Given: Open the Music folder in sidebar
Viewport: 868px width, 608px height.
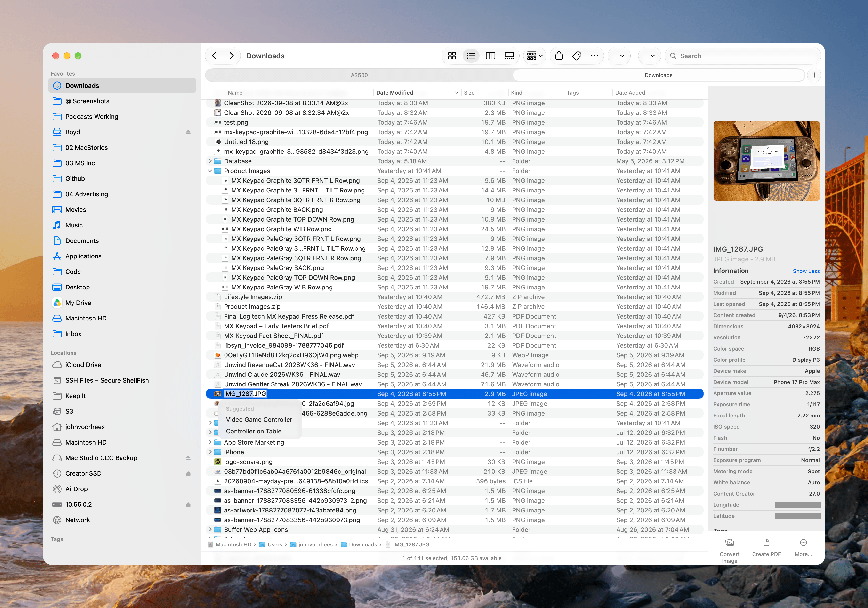Looking at the screenshot, I should pos(122,225).
